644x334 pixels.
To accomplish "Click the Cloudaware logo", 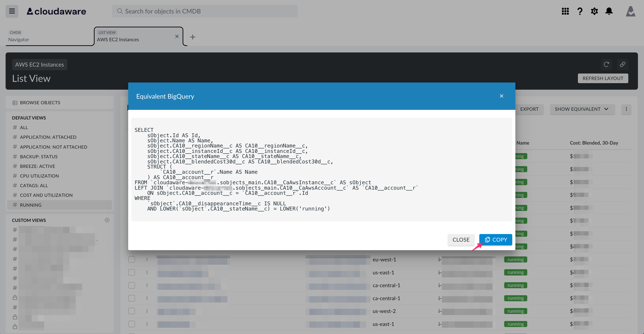I will pyautogui.click(x=56, y=11).
